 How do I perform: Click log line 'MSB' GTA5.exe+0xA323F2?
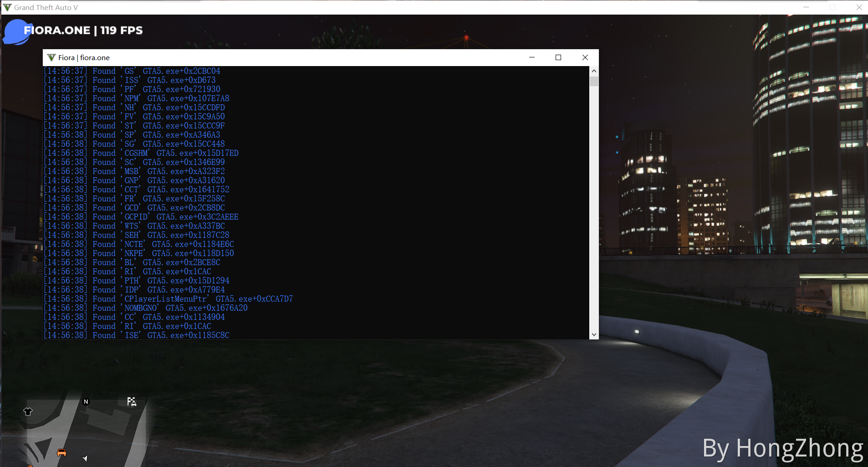[x=134, y=171]
